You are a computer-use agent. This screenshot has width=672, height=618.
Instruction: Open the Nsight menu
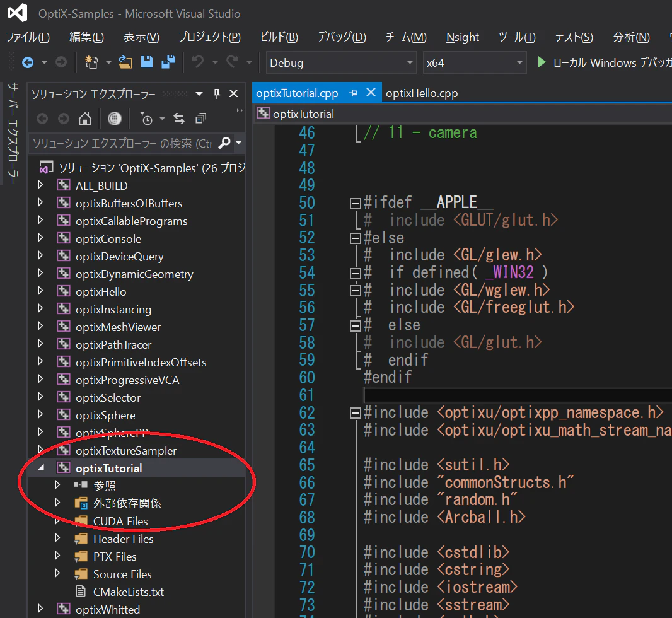point(463,37)
